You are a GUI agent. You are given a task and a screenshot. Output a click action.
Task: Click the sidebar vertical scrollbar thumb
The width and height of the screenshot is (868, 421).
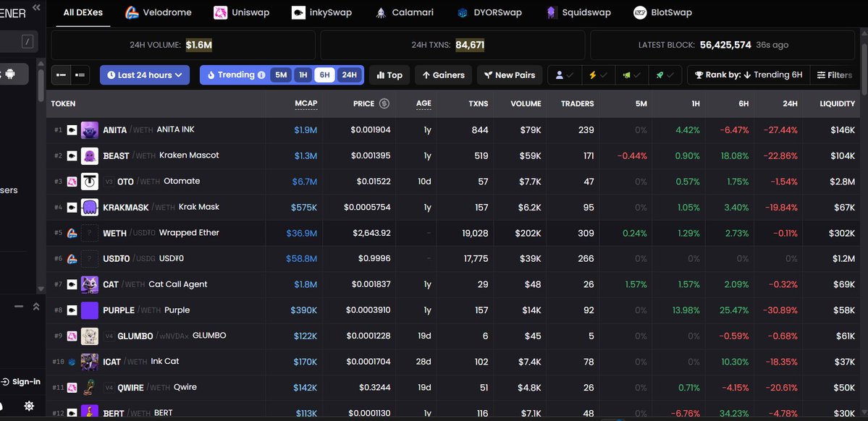pos(41,85)
